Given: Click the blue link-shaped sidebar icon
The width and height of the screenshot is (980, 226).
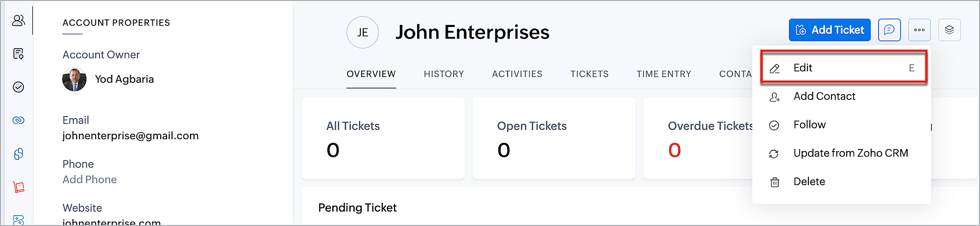Looking at the screenshot, I should (19, 121).
